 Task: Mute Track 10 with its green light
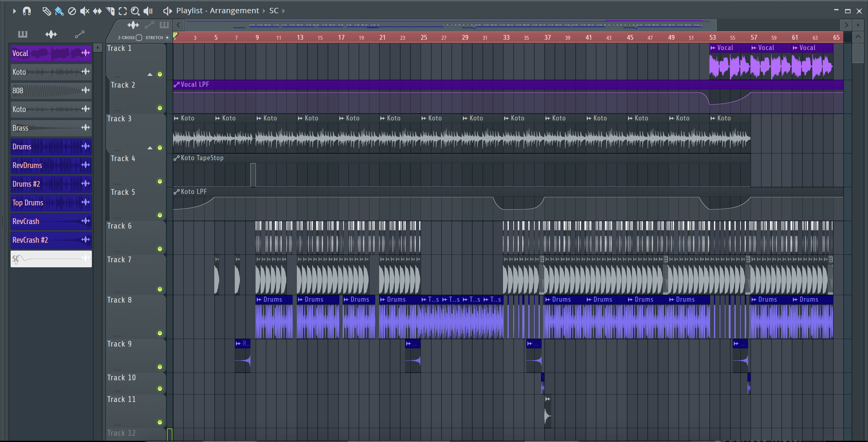[x=160, y=388]
